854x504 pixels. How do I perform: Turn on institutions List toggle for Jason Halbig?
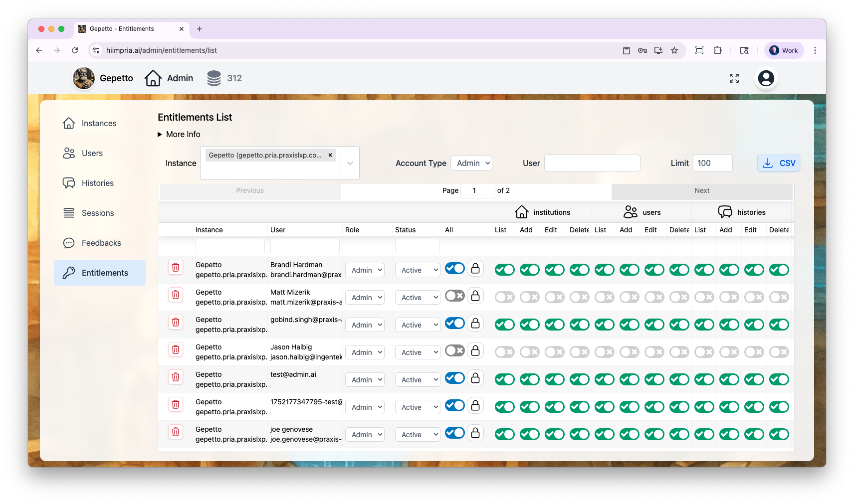tap(504, 352)
